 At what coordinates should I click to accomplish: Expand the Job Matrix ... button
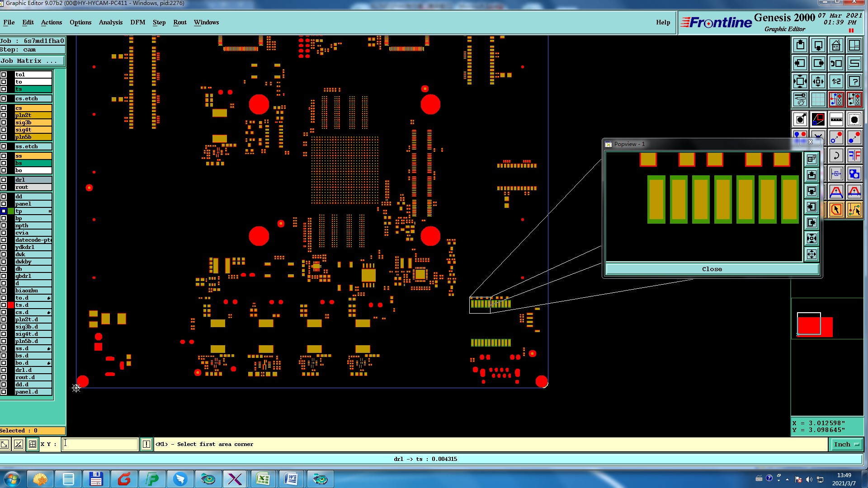click(33, 61)
